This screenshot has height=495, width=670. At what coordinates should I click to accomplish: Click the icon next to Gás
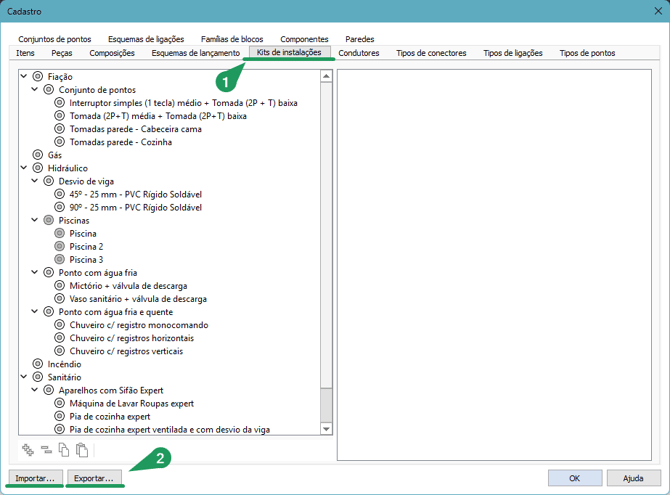[x=38, y=155]
